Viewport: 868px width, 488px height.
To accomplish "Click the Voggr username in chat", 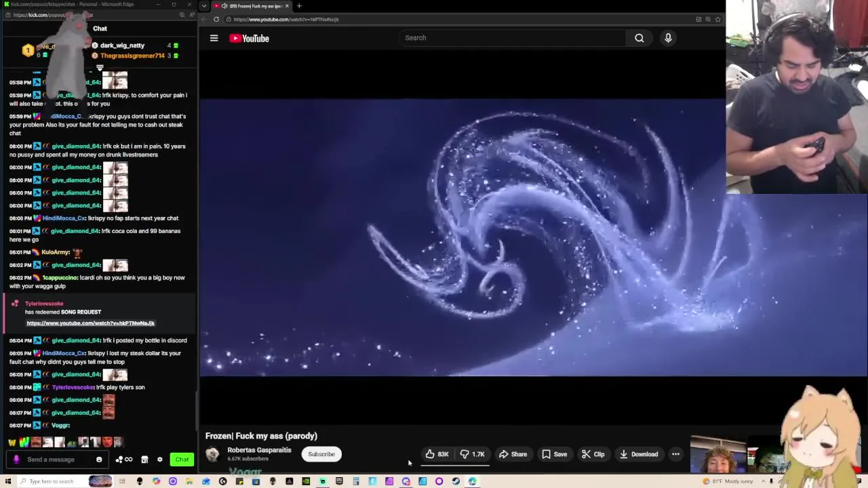I will pos(60,426).
